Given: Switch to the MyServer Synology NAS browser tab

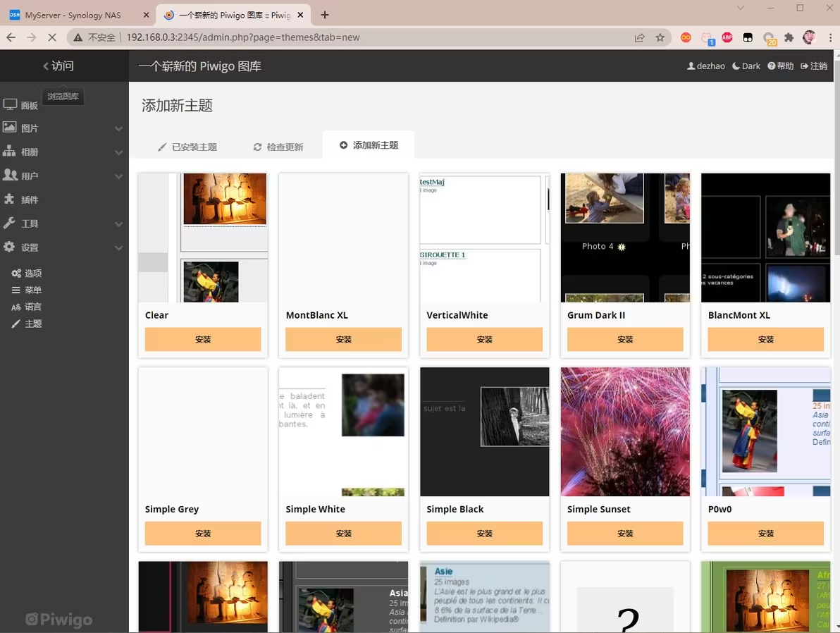Looking at the screenshot, I should (76, 15).
